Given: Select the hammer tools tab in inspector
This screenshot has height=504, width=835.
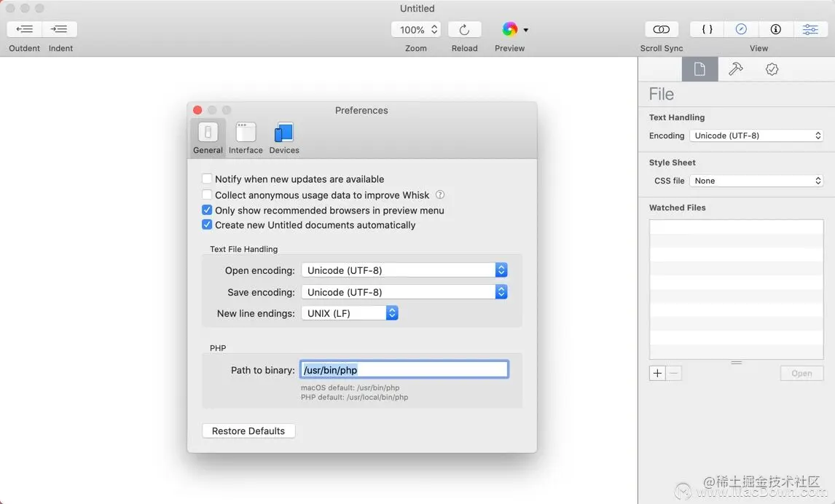Looking at the screenshot, I should pyautogui.click(x=735, y=69).
